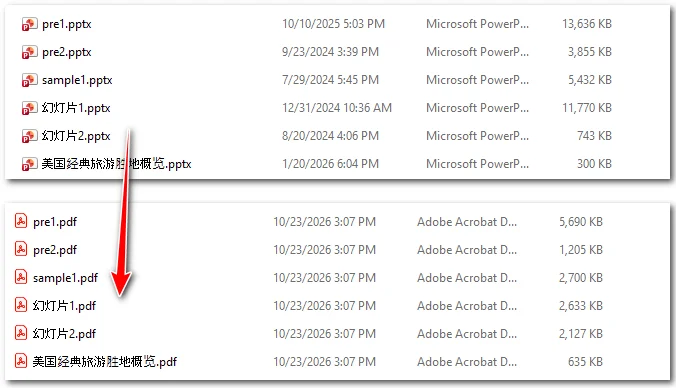Click the date 1/20/2026 6:04 PM

click(330, 164)
